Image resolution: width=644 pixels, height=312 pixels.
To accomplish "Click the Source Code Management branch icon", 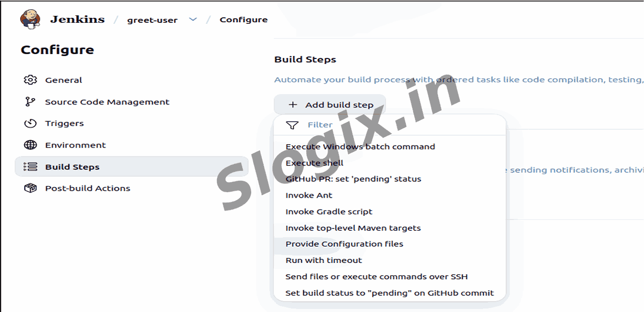I will tap(30, 102).
